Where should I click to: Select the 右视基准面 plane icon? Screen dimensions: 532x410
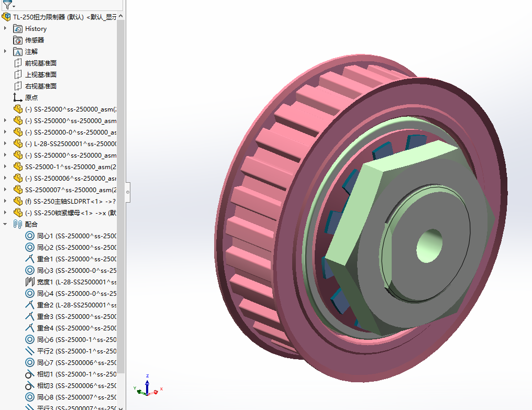click(x=18, y=86)
